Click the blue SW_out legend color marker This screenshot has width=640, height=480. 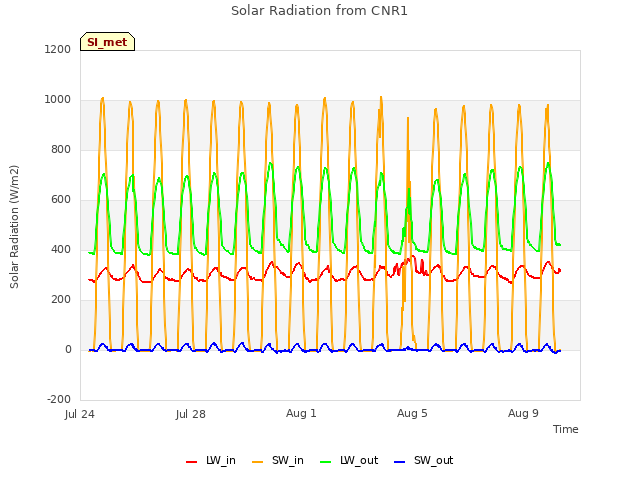[400, 462]
